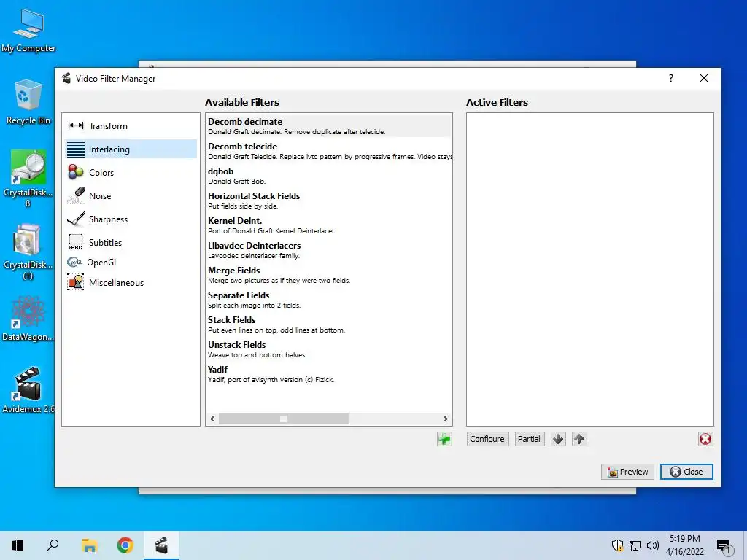
Task: Click the Configure button
Action: 487,438
